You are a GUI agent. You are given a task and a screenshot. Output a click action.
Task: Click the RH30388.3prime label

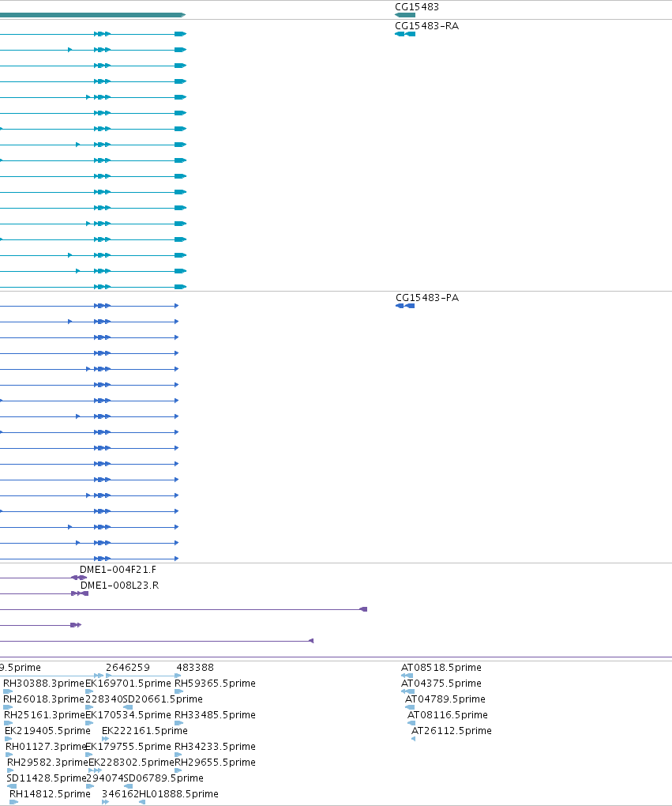(x=43, y=684)
